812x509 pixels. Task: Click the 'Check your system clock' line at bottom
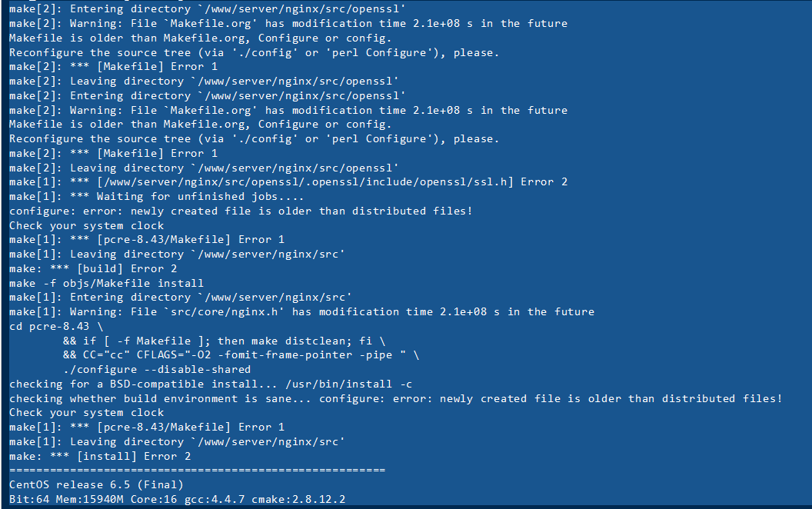coord(86,413)
